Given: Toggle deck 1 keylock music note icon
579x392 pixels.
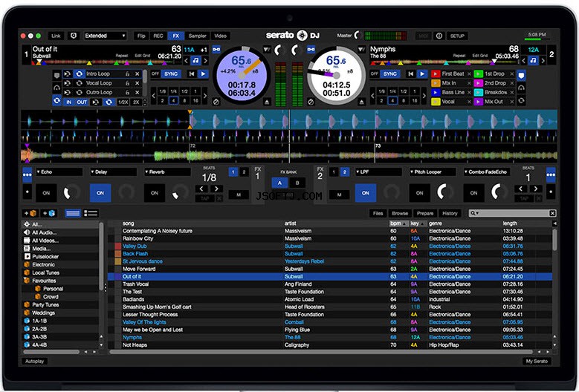Looking at the screenshot, I should (x=195, y=60).
